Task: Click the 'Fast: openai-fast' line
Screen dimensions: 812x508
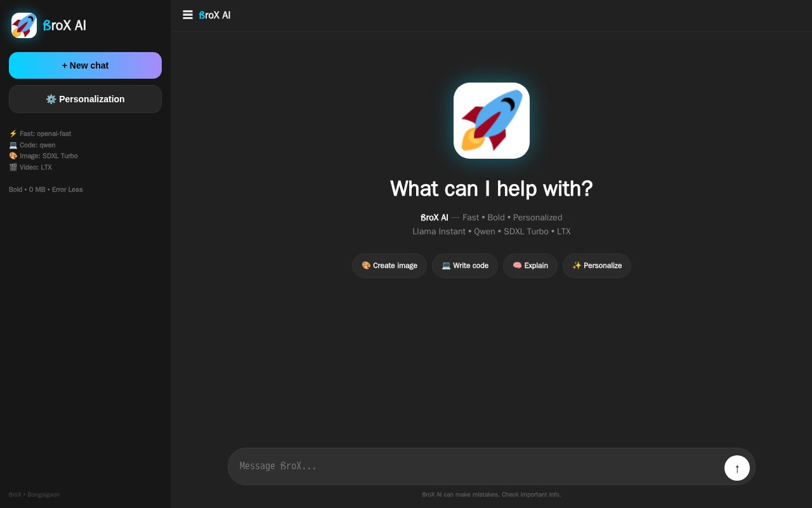Action: [40, 133]
